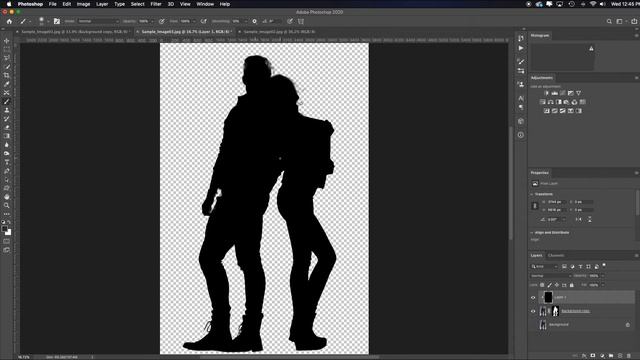
Task: Select the Lasso tool
Action: (x=7, y=58)
